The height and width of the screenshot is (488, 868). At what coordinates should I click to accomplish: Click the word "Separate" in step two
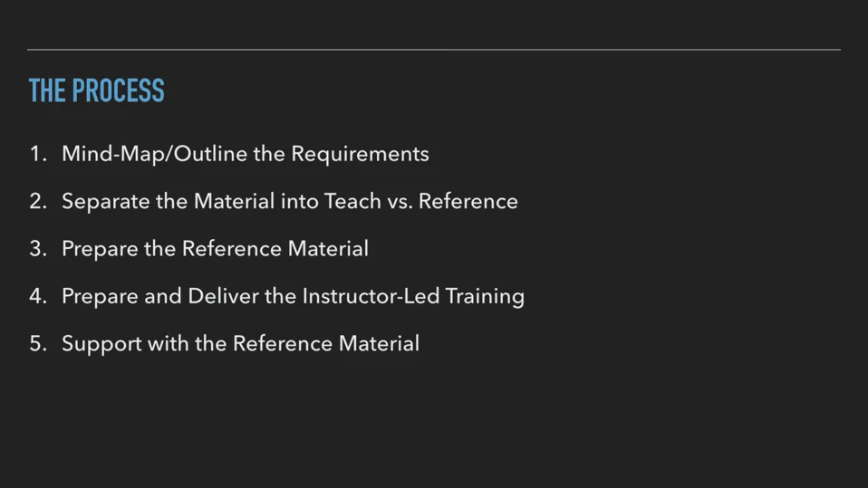[106, 202]
